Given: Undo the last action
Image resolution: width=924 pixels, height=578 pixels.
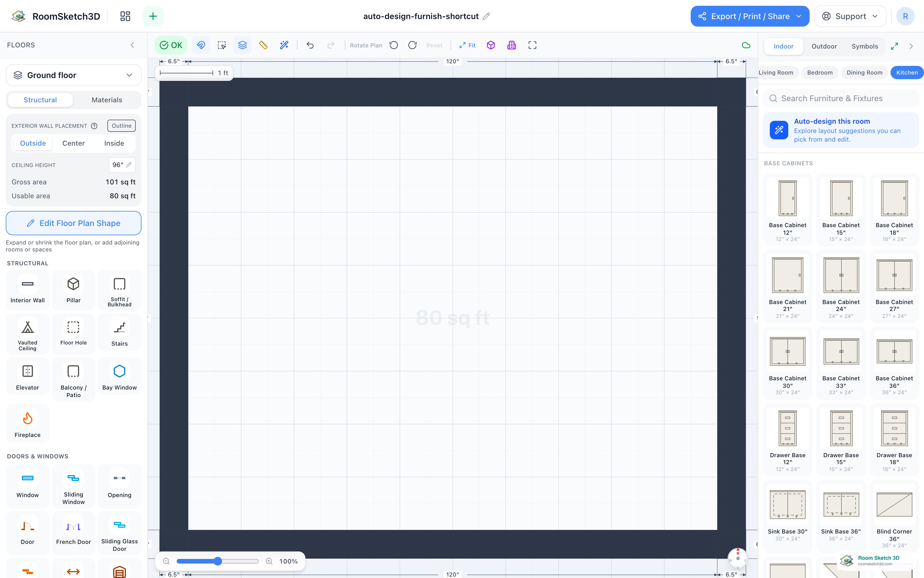Looking at the screenshot, I should click(x=310, y=45).
